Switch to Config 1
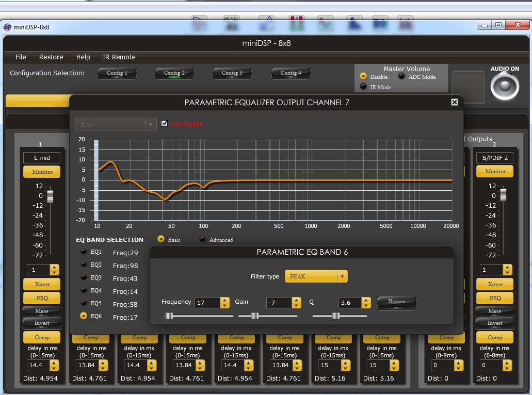Screen dimensions: 532x395 click(x=117, y=73)
